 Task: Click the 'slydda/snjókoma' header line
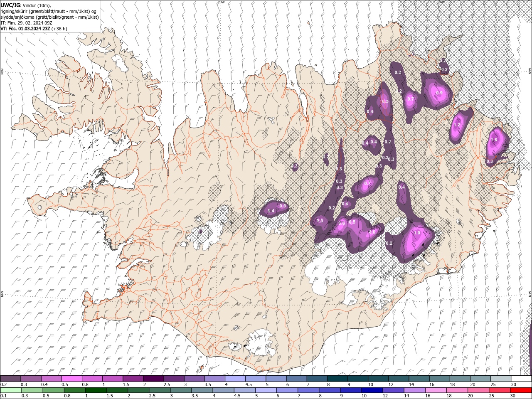50,17
